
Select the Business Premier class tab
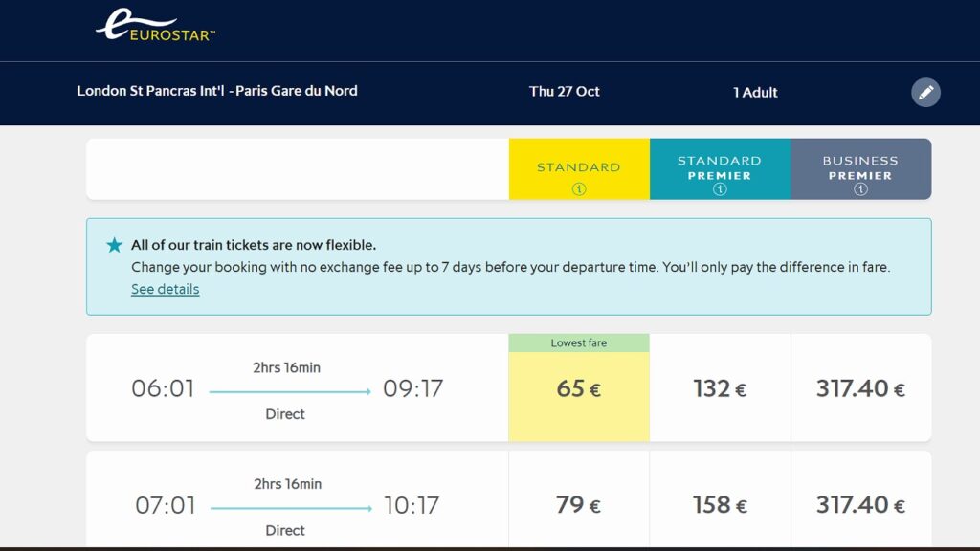[x=860, y=169]
